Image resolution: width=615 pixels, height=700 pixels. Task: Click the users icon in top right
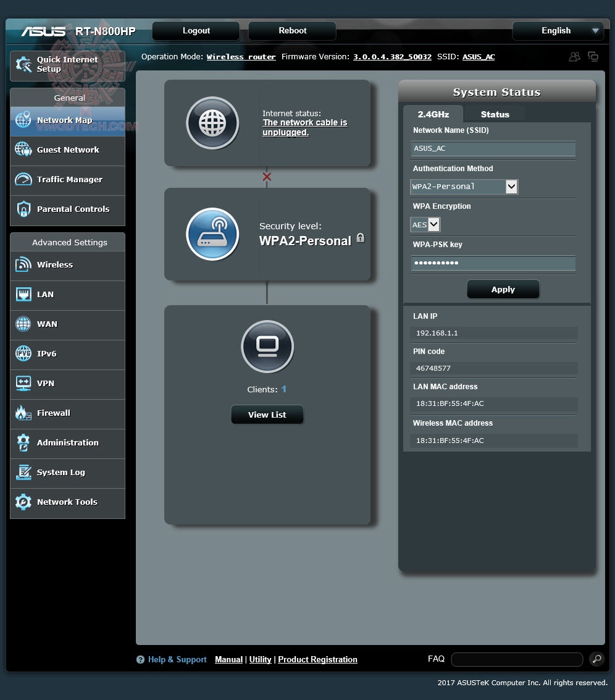(x=574, y=57)
